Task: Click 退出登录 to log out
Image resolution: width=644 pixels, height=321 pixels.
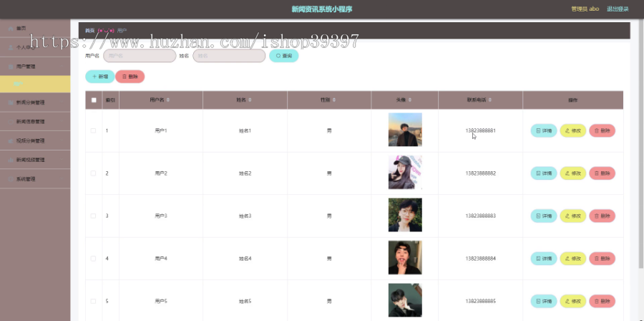Action: (618, 9)
